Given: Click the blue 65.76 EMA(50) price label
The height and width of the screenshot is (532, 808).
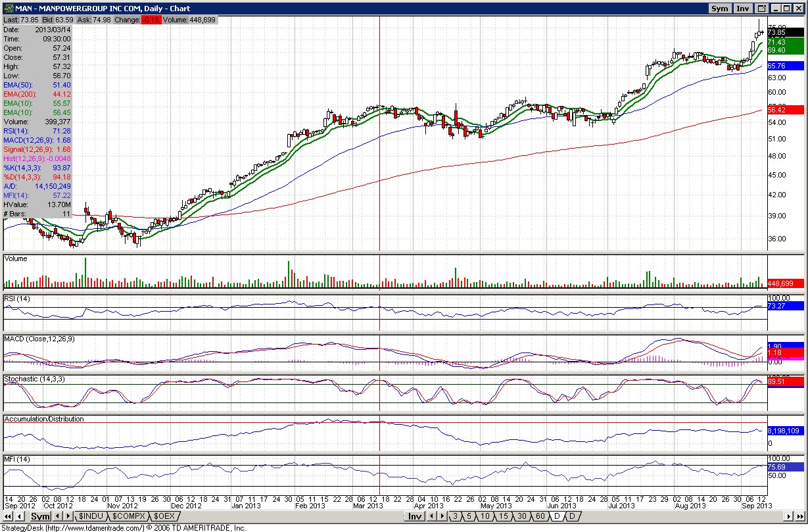Looking at the screenshot, I should pyautogui.click(x=786, y=66).
